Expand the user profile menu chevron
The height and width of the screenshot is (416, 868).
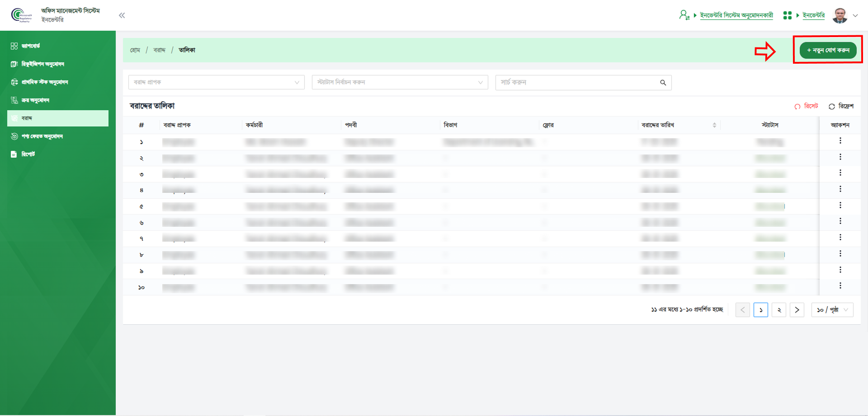point(855,15)
